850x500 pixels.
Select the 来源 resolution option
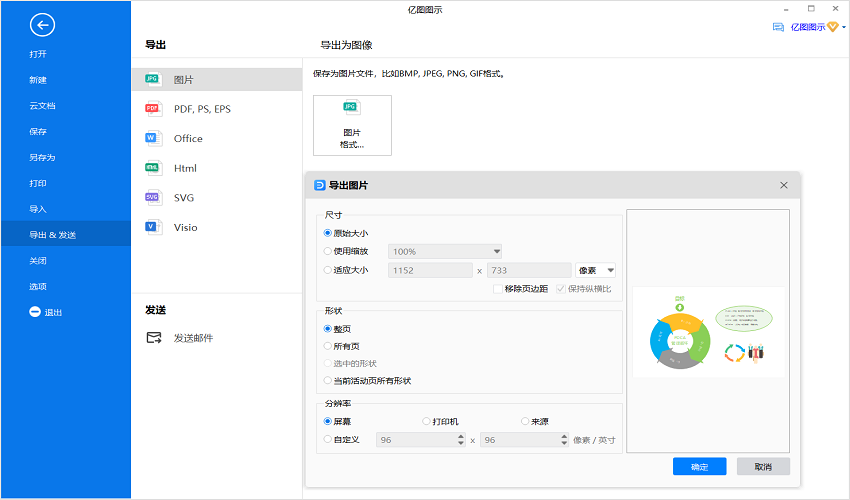point(525,421)
